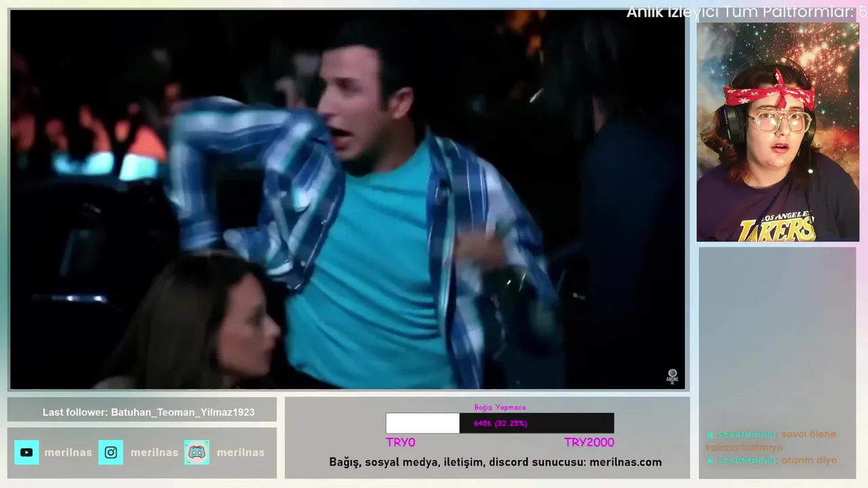Click the streamer webcam feed
The image size is (868, 488).
pyautogui.click(x=778, y=132)
